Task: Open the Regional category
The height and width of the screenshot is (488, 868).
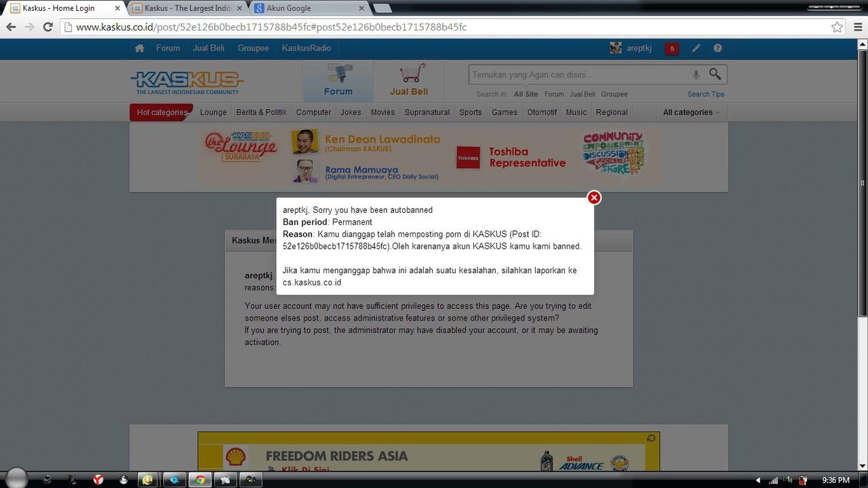Action: click(612, 113)
